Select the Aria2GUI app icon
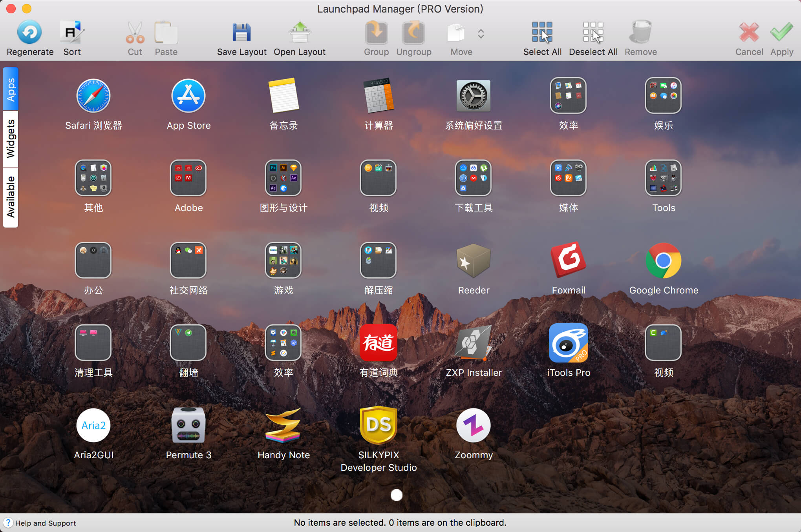The width and height of the screenshot is (801, 532). [93, 425]
